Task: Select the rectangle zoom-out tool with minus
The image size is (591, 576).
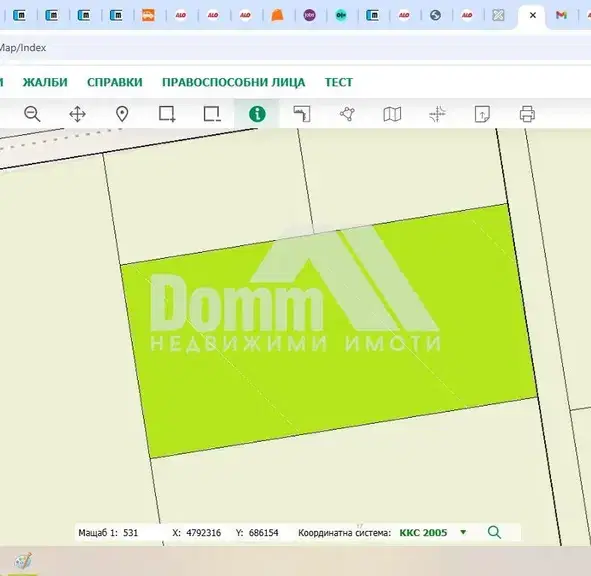Action: point(212,114)
